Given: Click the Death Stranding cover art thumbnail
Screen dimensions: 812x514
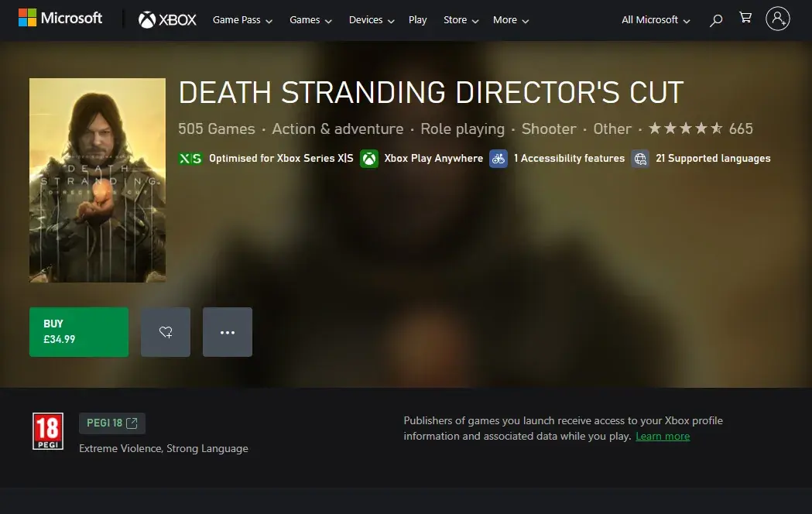Looking at the screenshot, I should [98, 180].
